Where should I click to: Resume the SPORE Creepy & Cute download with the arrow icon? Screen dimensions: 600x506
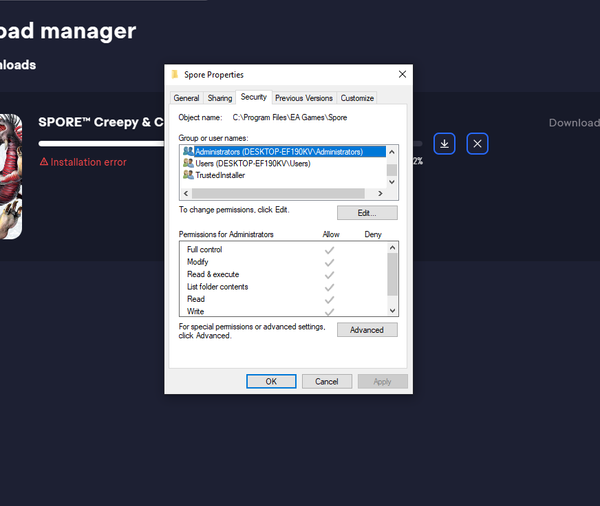[444, 144]
